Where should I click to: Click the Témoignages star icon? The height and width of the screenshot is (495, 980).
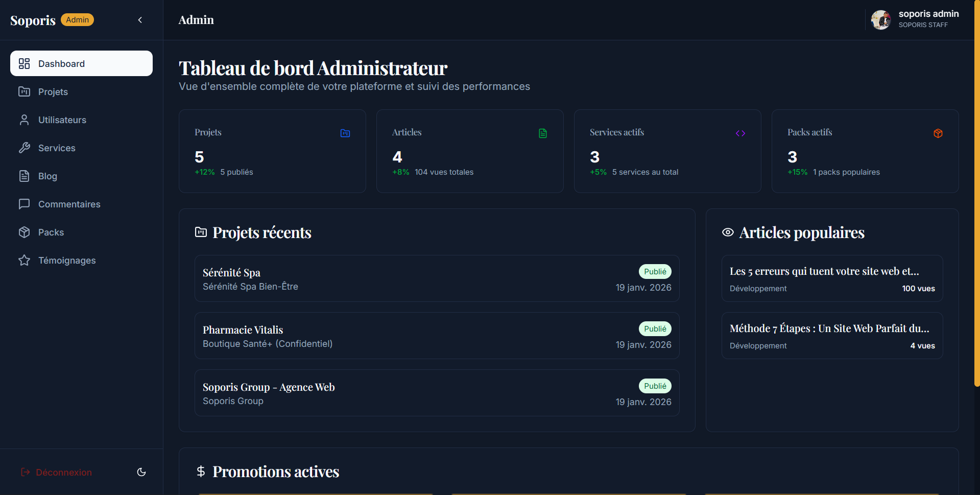point(24,261)
